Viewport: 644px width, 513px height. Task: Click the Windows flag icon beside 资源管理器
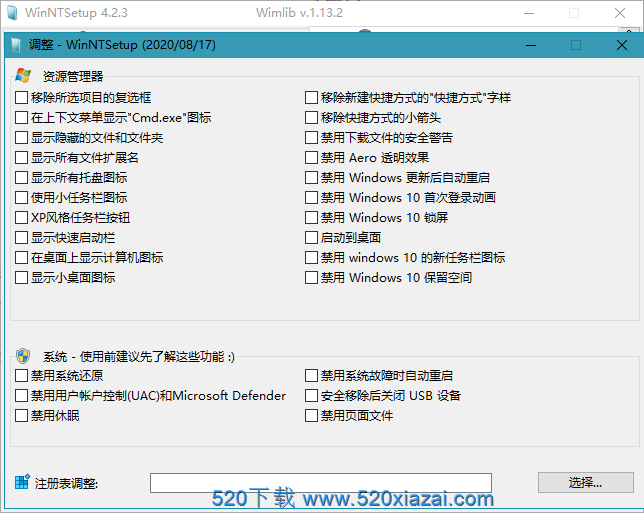(23, 76)
